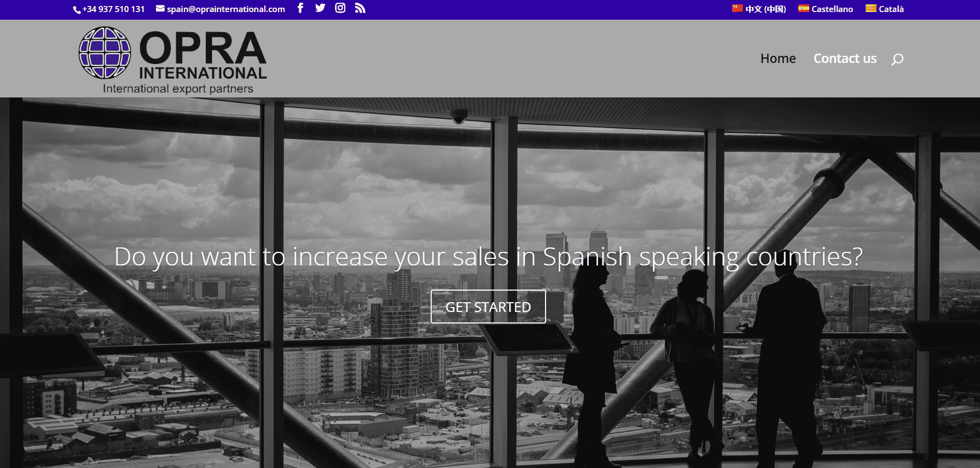This screenshot has width=980, height=468.
Task: Click the Spanish flag icon
Action: coord(804,8)
